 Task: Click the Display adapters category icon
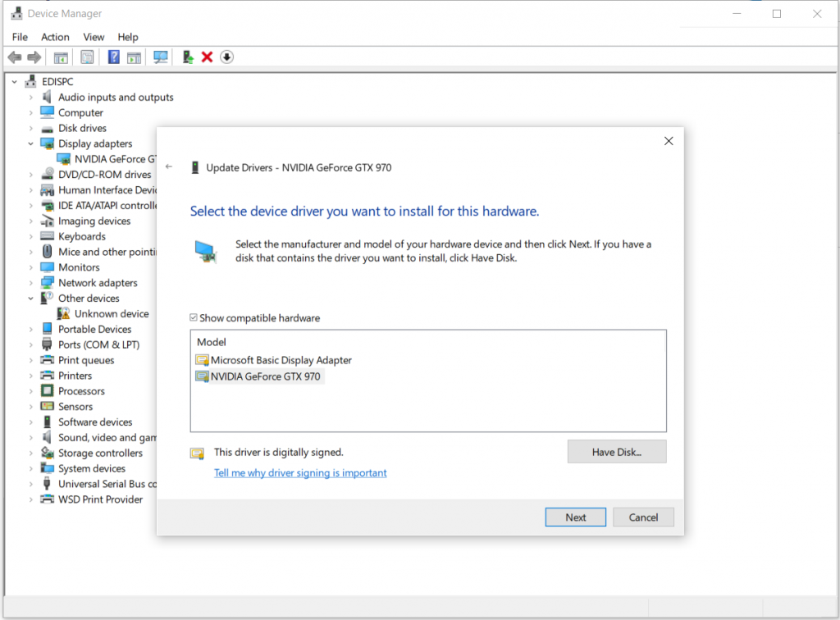pyautogui.click(x=47, y=144)
